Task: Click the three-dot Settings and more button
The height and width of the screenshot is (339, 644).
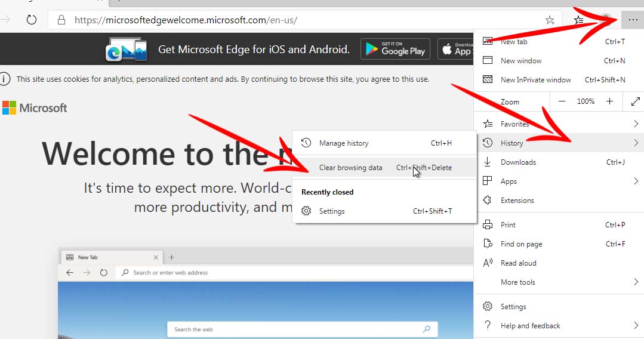Action: point(632,20)
